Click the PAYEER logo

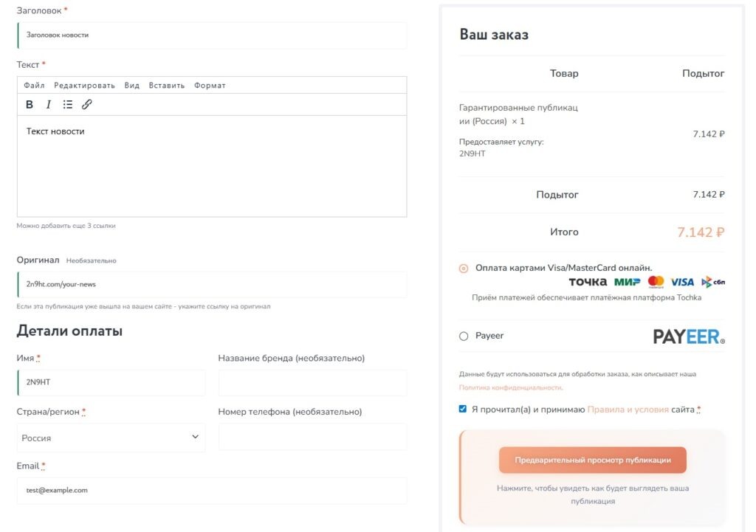pos(688,336)
